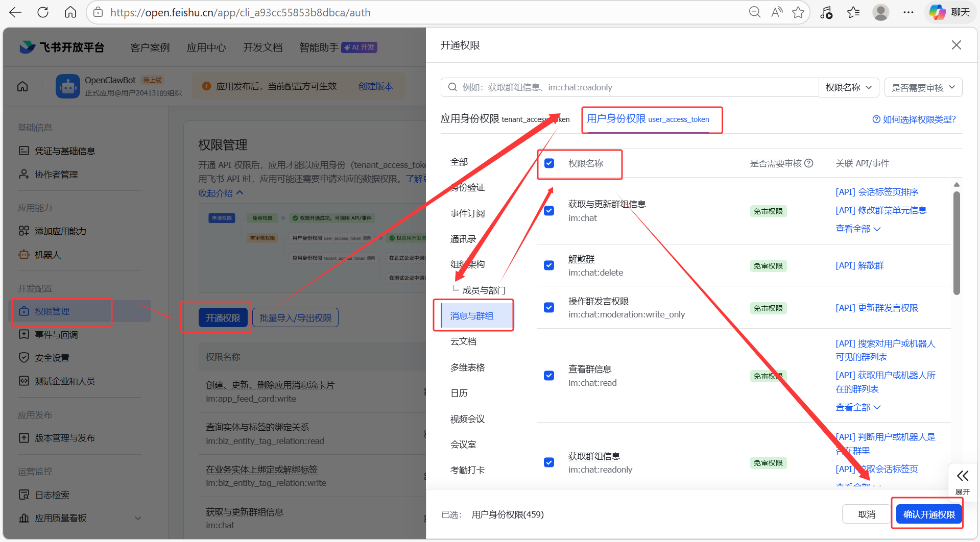This screenshot has width=980, height=542.
Task: Select 多维表格 permission category
Action: pos(467,367)
